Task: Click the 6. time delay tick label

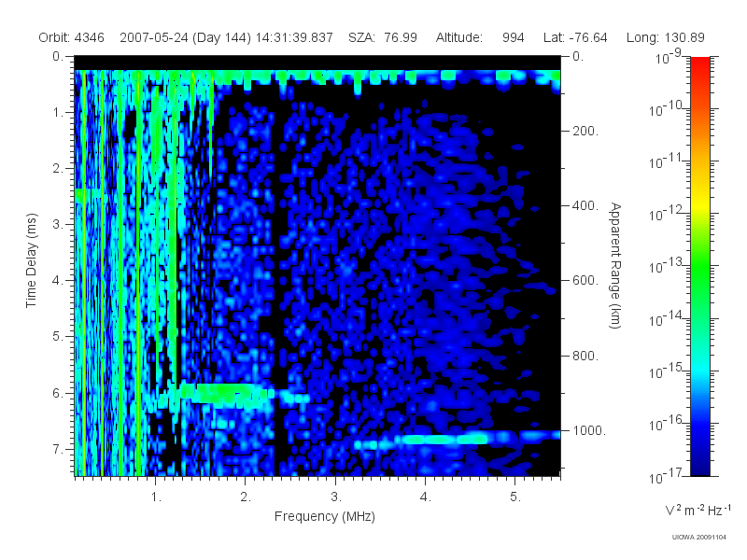Action: [x=57, y=393]
